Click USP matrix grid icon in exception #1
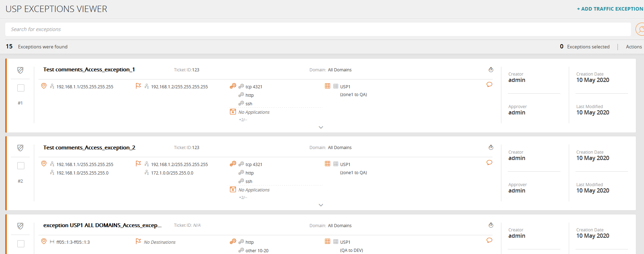The image size is (644, 254). (x=328, y=86)
